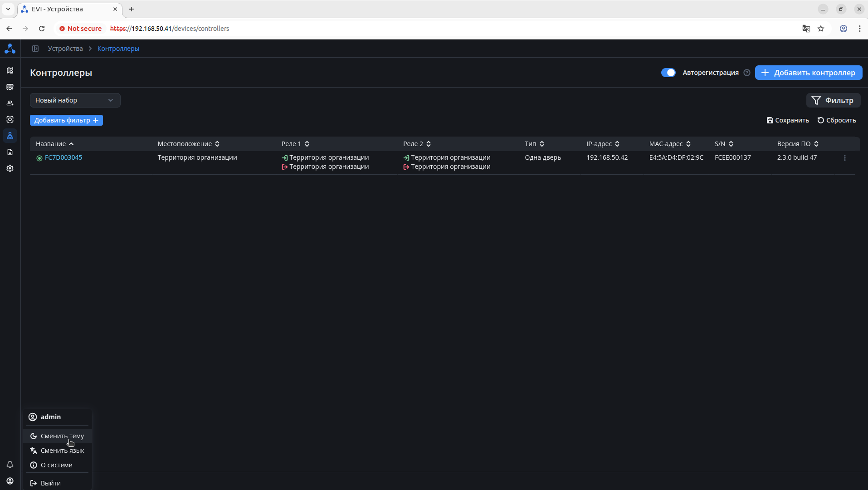Click the 2.3.0 build 47 version cell

pyautogui.click(x=797, y=157)
